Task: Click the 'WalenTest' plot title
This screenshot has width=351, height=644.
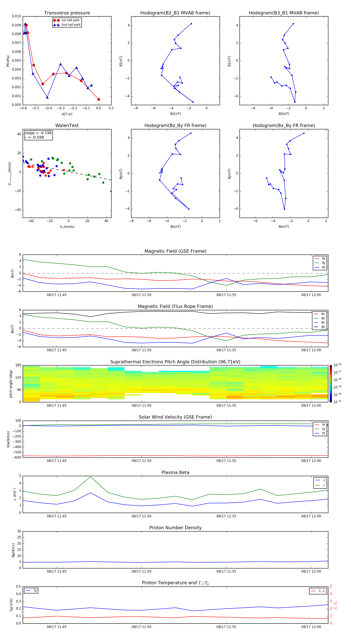Action: (67, 125)
